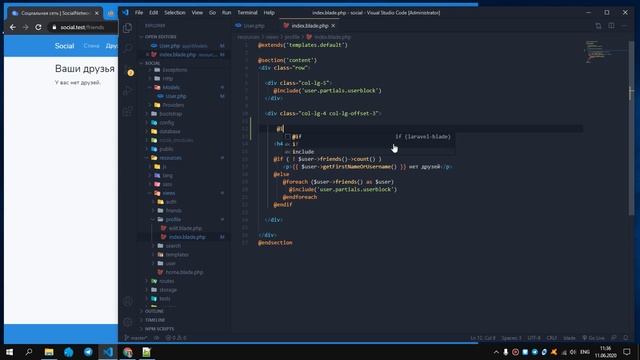
Task: Collapse the Open Editors section
Action: point(160,37)
